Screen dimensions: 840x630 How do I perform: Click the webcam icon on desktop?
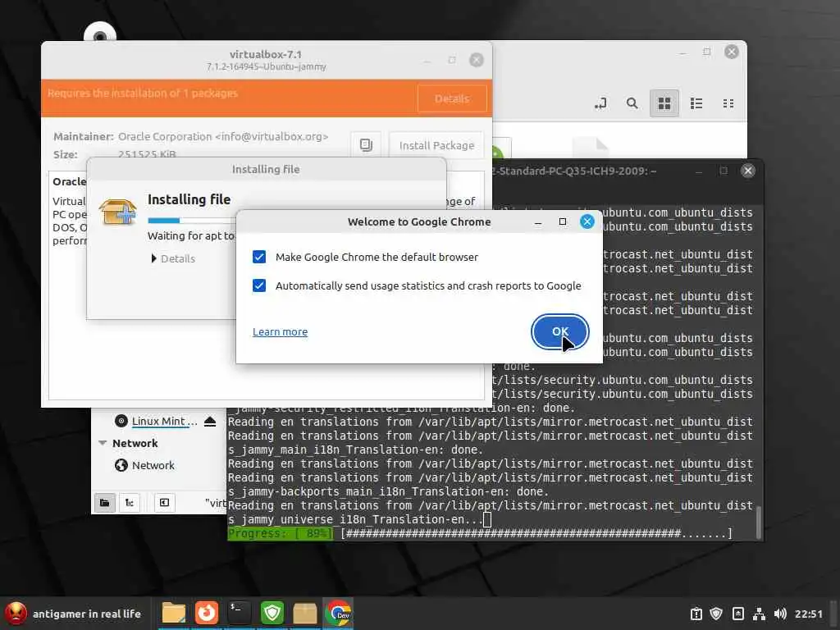(99, 32)
